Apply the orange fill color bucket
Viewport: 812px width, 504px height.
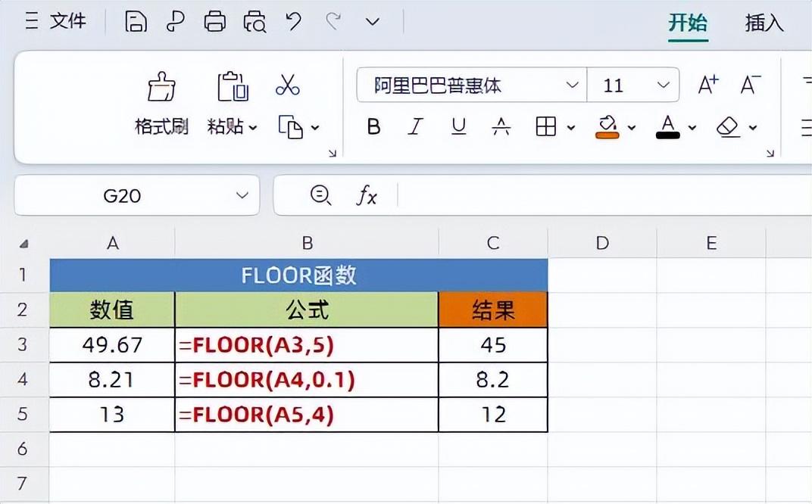[x=607, y=127]
